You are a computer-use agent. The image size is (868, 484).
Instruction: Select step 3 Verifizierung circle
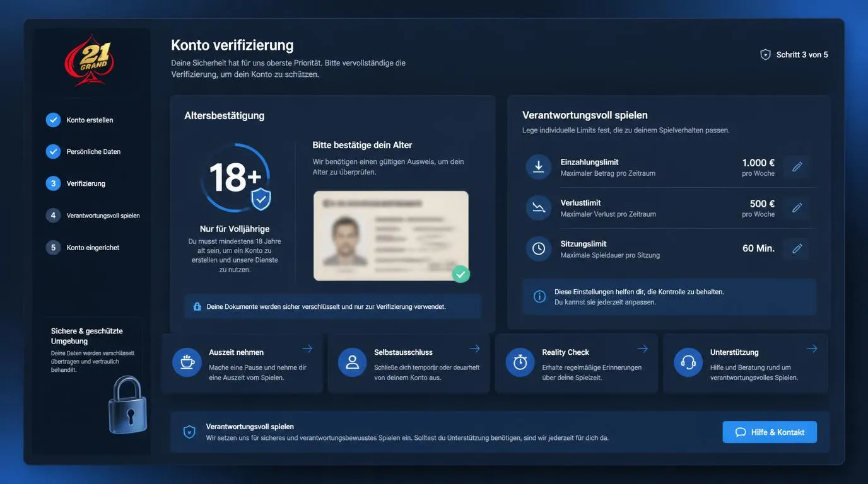tap(53, 183)
